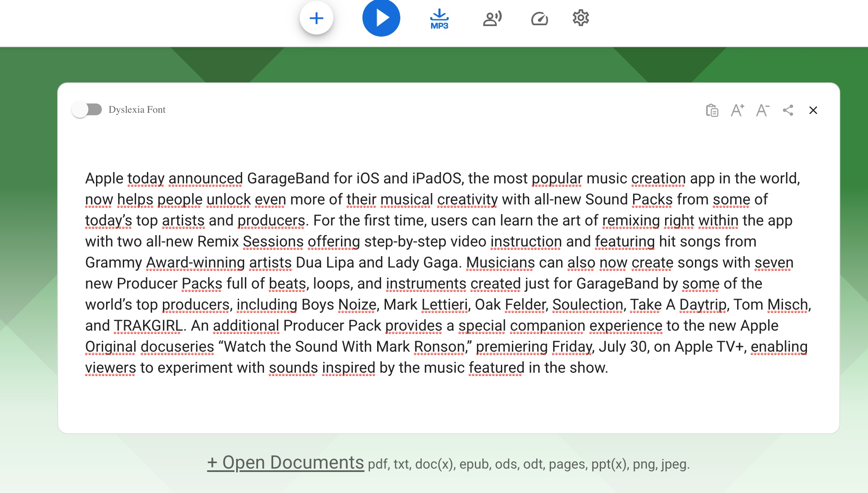
Task: Open the settings gear
Action: [x=580, y=18]
